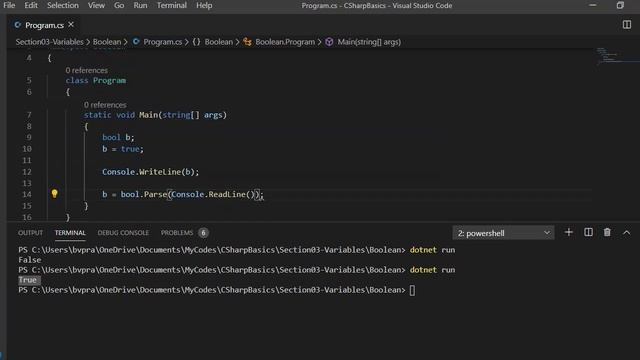This screenshot has height=360, width=640.
Task: Click the Boolean namespace breadcrumb
Action: point(218,42)
